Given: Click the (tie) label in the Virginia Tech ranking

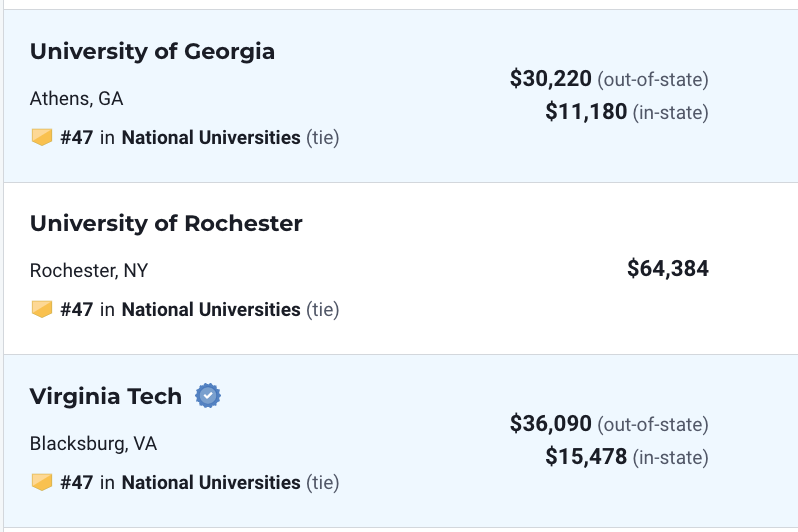Looking at the screenshot, I should pos(323,483).
